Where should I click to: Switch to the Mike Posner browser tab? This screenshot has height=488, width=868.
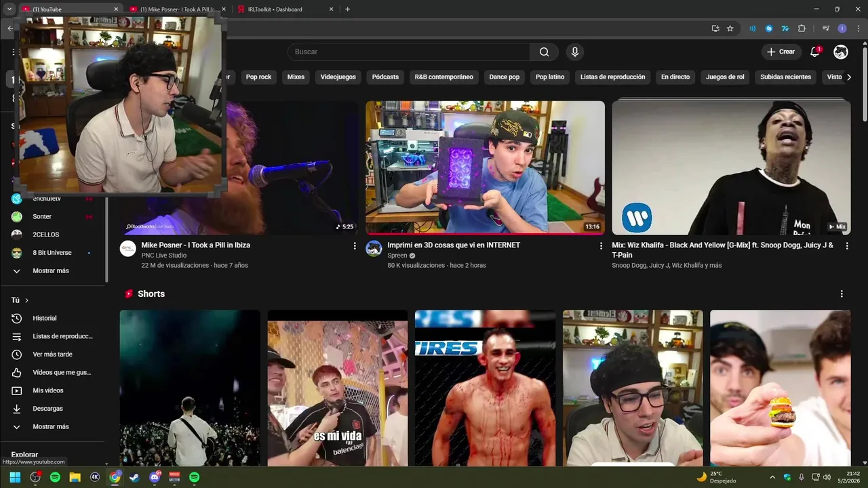[178, 9]
